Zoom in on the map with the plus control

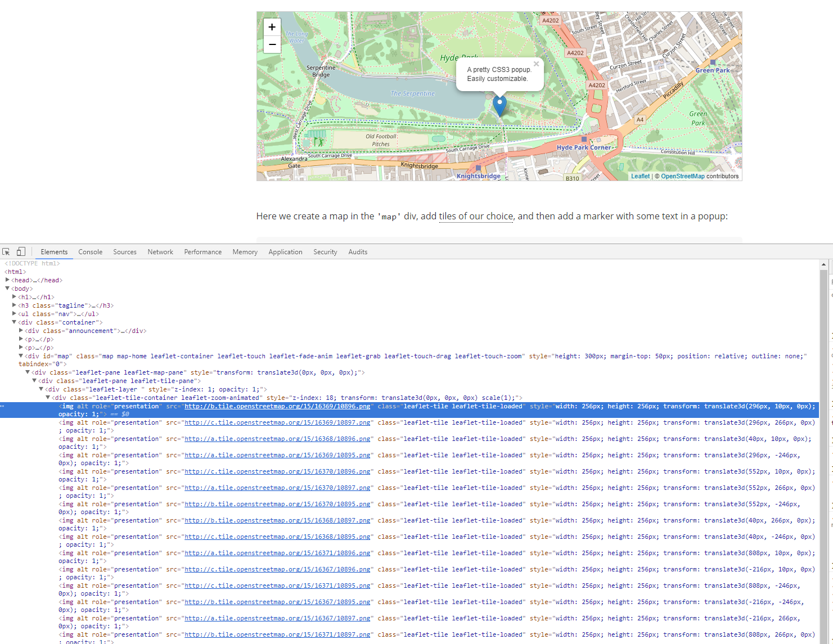[272, 26]
